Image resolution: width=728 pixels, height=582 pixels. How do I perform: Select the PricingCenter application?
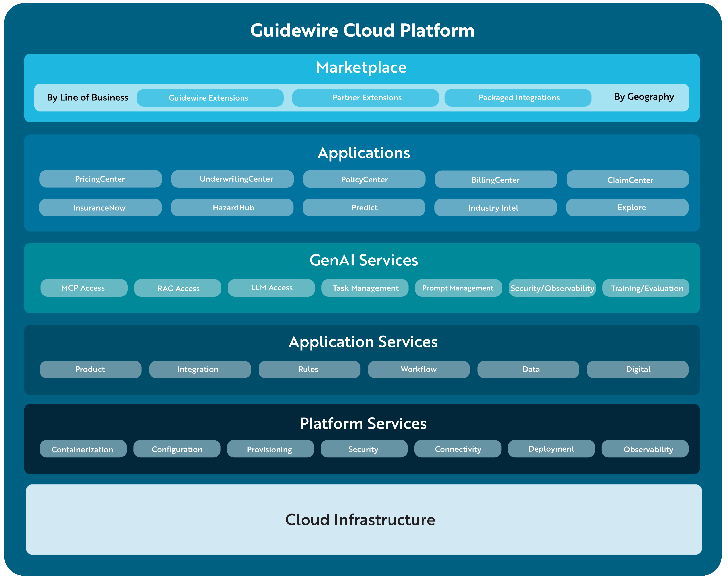pos(101,179)
